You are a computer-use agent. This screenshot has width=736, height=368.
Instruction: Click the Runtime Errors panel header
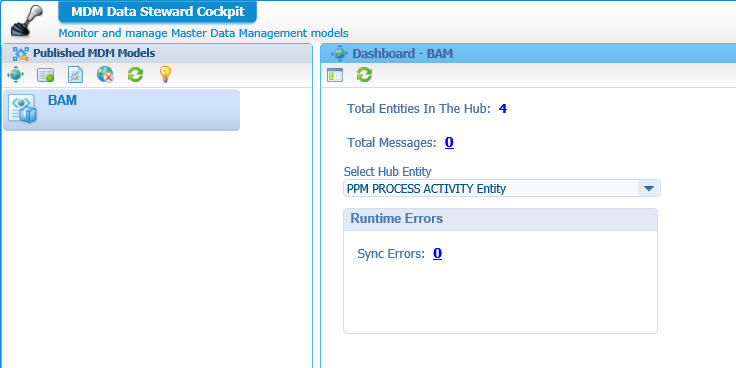coord(500,219)
